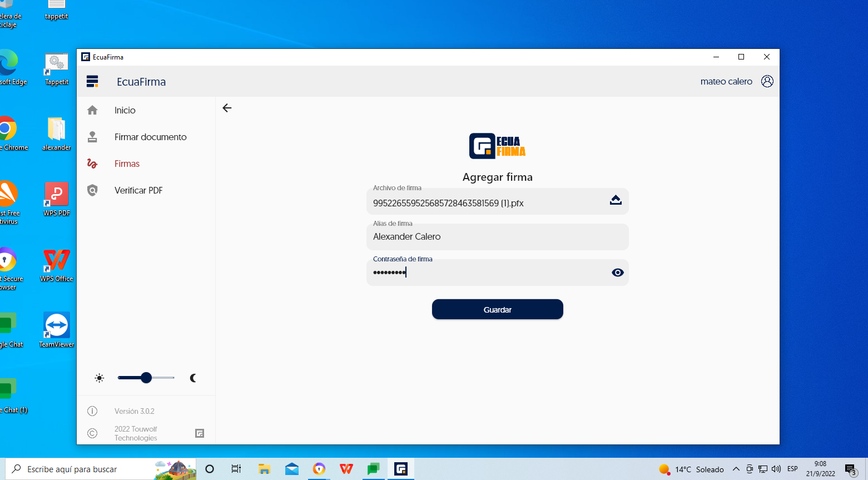Toggle the EcuaFirma hamburger menu icon
This screenshot has width=868, height=480.
(92, 82)
